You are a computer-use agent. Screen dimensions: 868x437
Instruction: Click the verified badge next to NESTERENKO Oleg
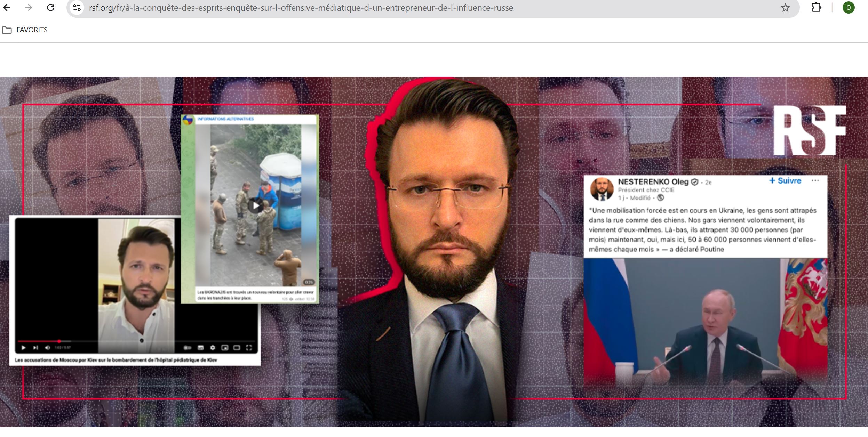pos(694,182)
